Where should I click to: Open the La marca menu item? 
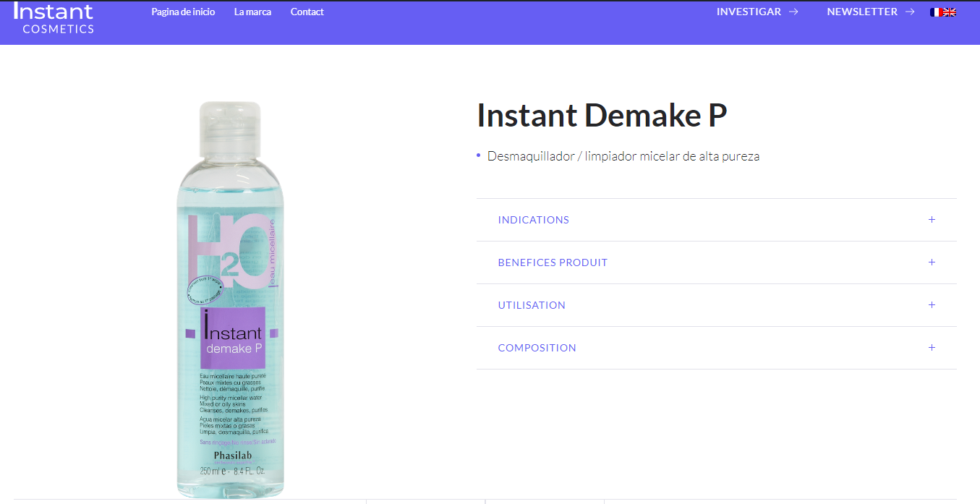(252, 12)
